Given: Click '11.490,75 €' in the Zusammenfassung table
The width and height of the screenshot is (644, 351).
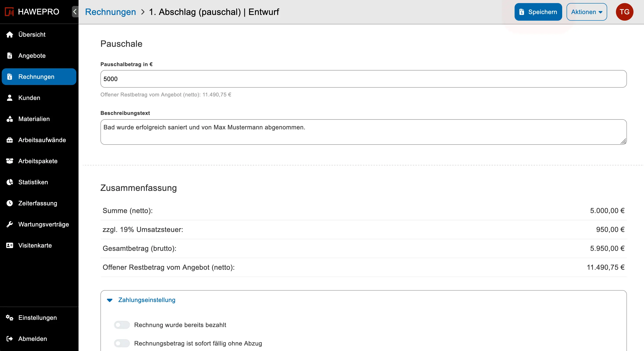Looking at the screenshot, I should coord(605,267).
